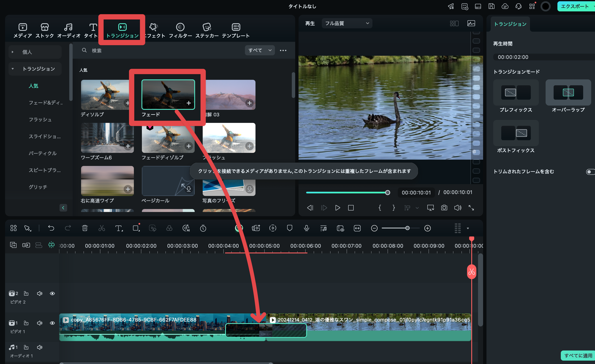595x364 pixels.
Task: Enter fullscreen preview mode
Action: coord(471,208)
